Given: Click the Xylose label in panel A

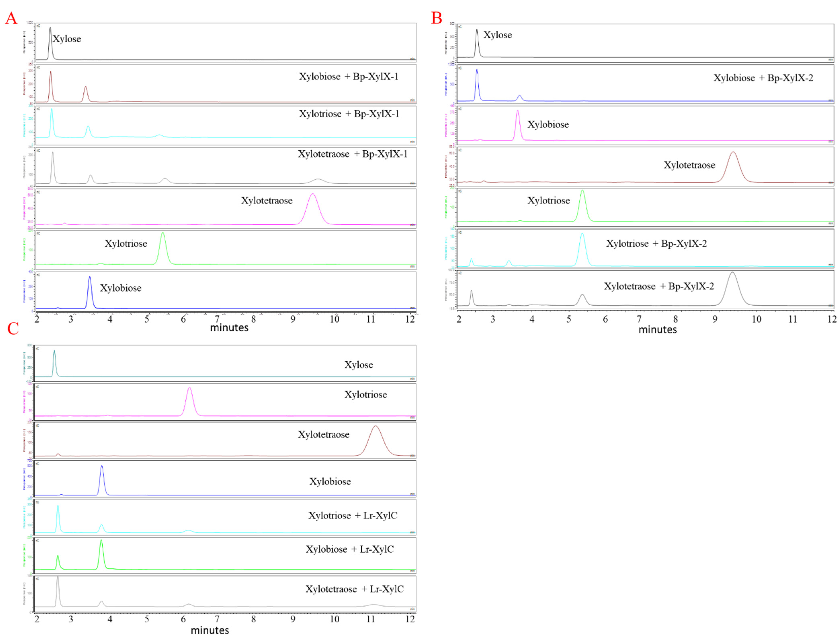Looking at the screenshot, I should [x=67, y=39].
